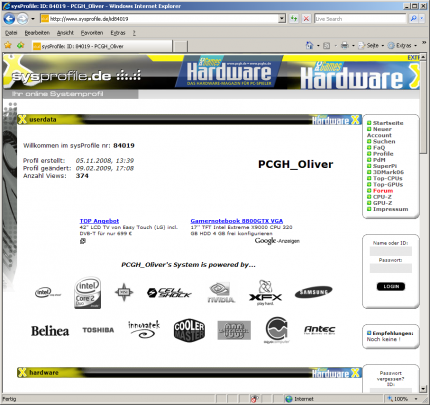The width and height of the screenshot is (430, 405).
Task: Click the Passwort input field
Action: (x=391, y=268)
